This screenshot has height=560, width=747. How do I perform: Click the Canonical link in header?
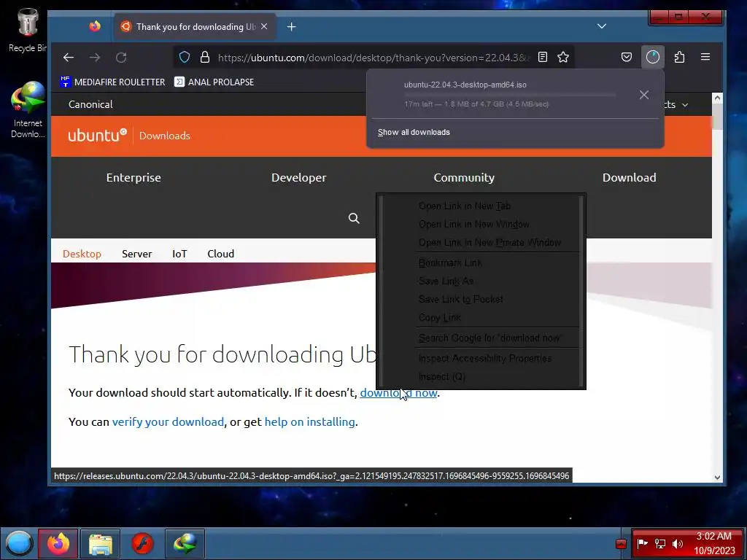(x=90, y=104)
